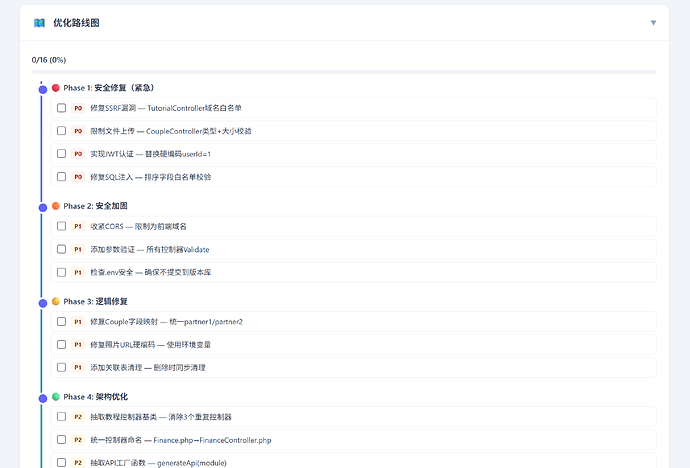The width and height of the screenshot is (690, 468).
Task: Select the Phase 3 timeline marker
Action: point(43,303)
